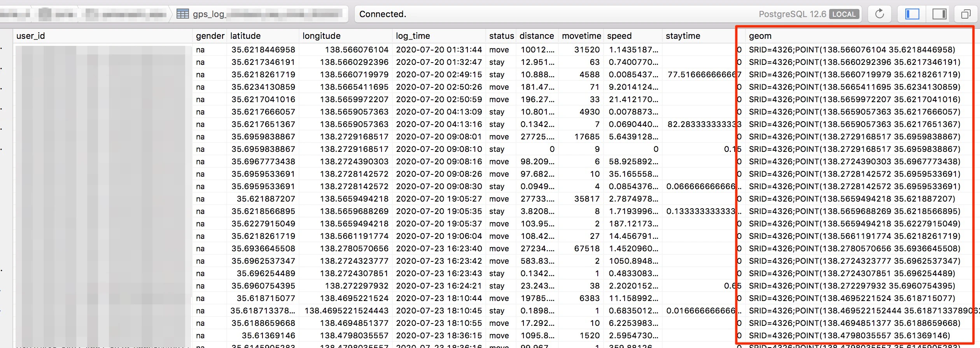This screenshot has width=980, height=348.
Task: Click the refresh button in the toolbar
Action: click(879, 14)
